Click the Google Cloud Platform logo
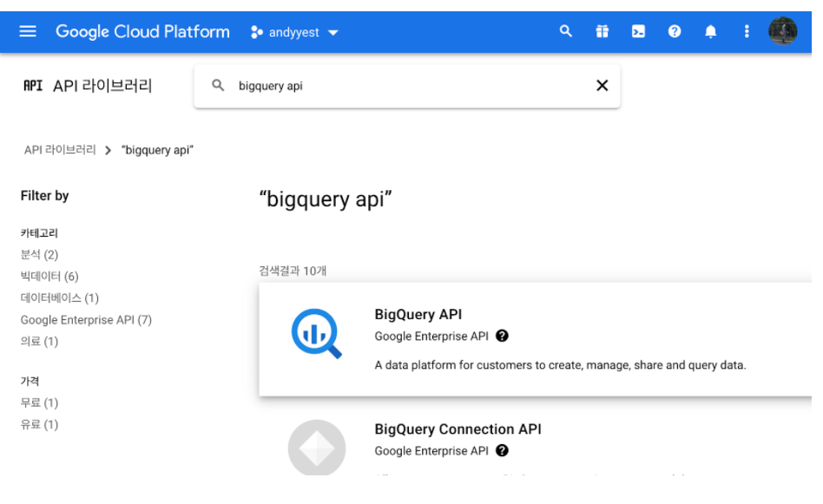This screenshot has height=504, width=823. coord(142,32)
